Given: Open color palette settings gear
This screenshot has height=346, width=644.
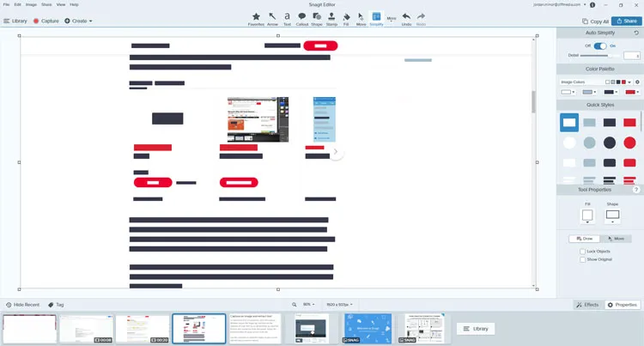Looking at the screenshot, I should tap(637, 82).
